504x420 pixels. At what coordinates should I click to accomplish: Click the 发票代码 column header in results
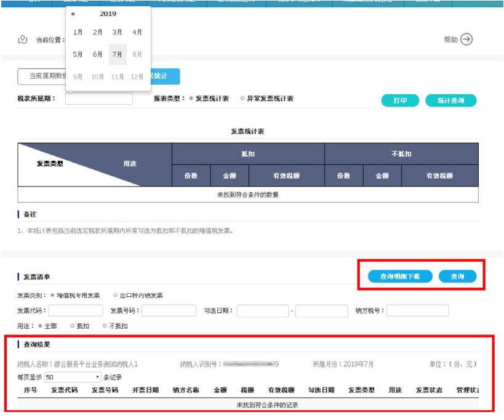tap(64, 390)
